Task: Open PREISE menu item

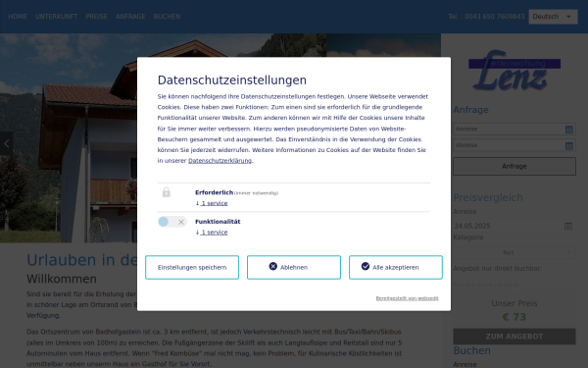Action: pyautogui.click(x=96, y=17)
